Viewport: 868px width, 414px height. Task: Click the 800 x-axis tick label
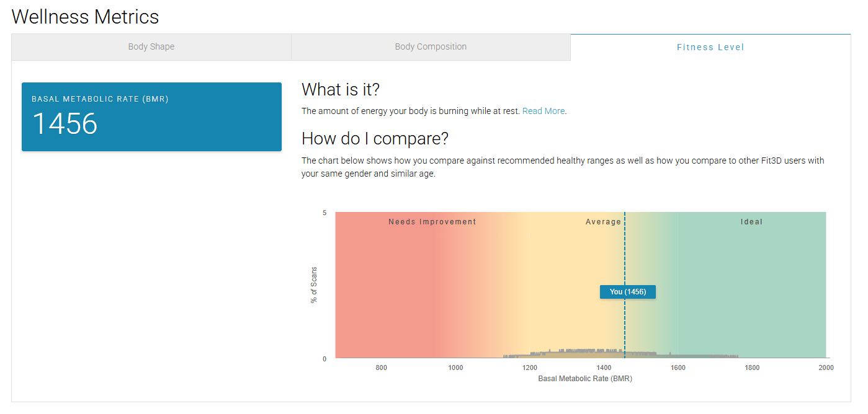tap(382, 368)
